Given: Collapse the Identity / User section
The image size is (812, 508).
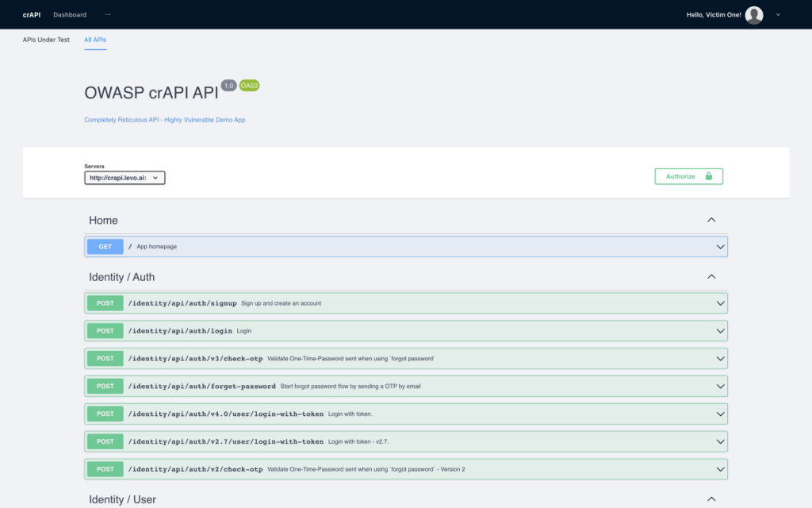Looking at the screenshot, I should (x=711, y=499).
